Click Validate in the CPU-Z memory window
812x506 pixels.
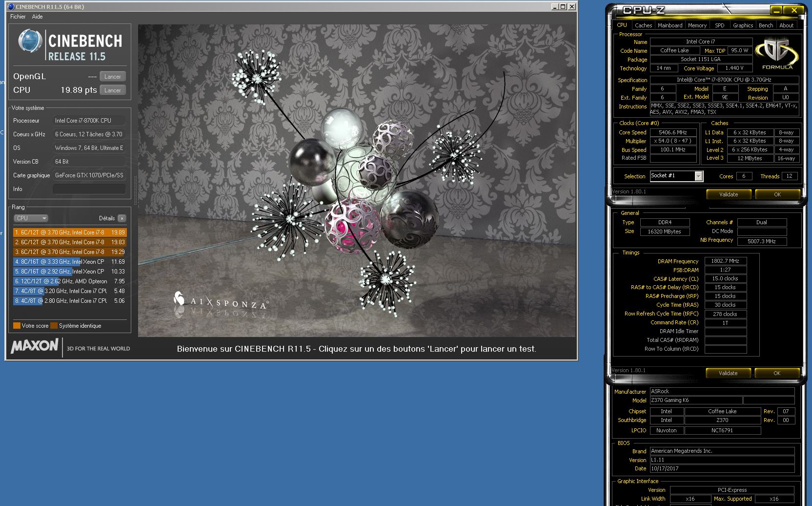point(728,373)
